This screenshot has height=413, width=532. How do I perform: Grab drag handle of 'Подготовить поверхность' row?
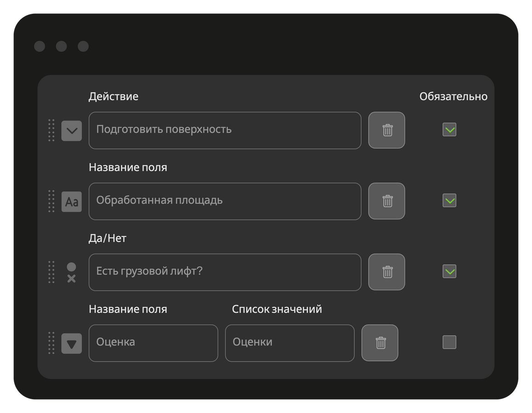click(x=51, y=130)
